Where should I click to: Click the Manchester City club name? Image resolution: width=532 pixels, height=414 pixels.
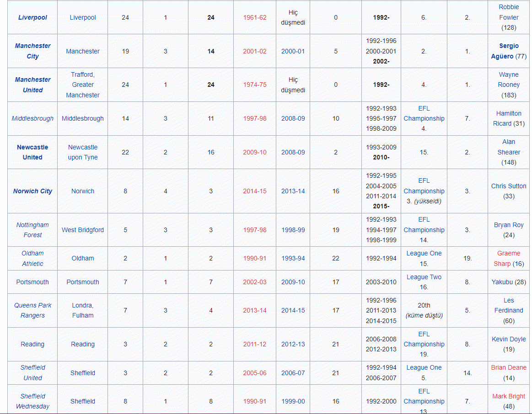[x=32, y=51]
